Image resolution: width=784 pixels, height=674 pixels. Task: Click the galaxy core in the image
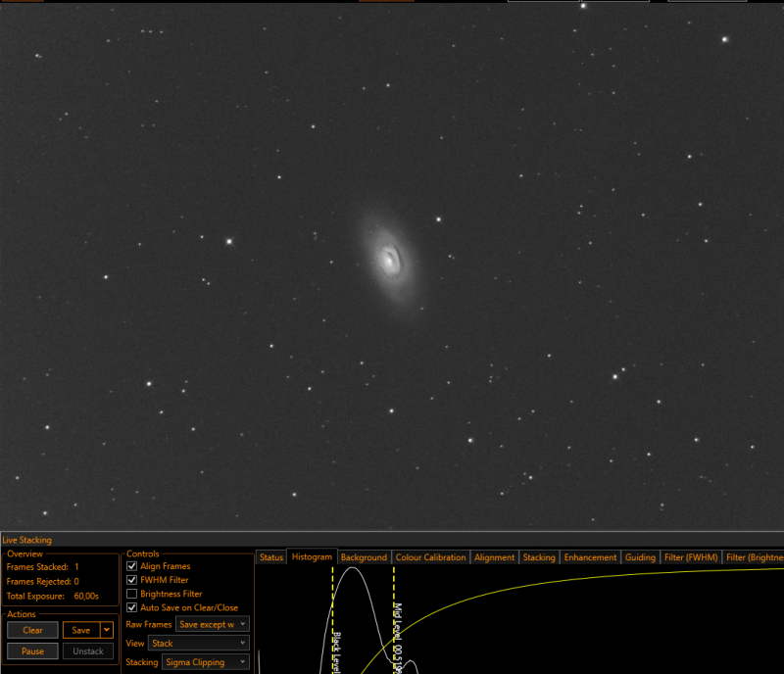pyautogui.click(x=388, y=260)
